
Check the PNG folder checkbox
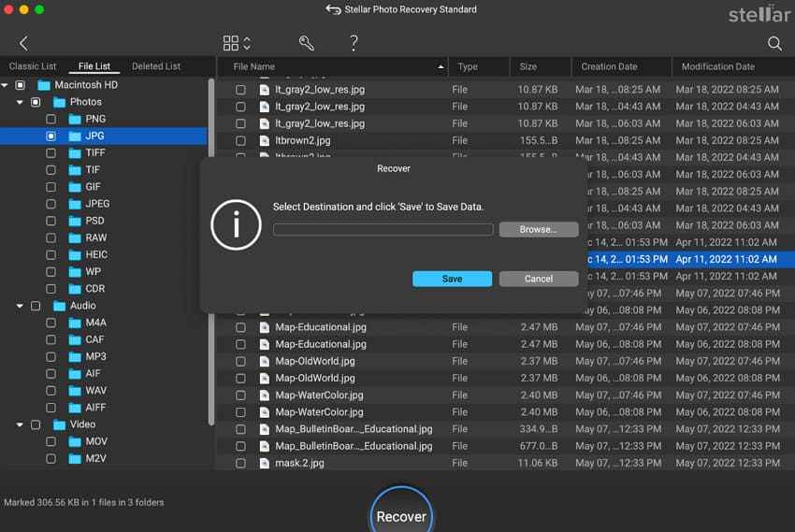pyautogui.click(x=51, y=119)
